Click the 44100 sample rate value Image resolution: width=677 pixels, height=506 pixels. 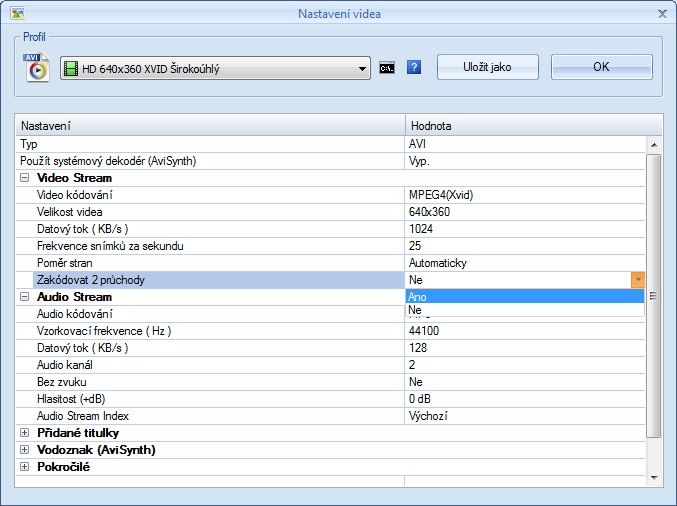525,331
